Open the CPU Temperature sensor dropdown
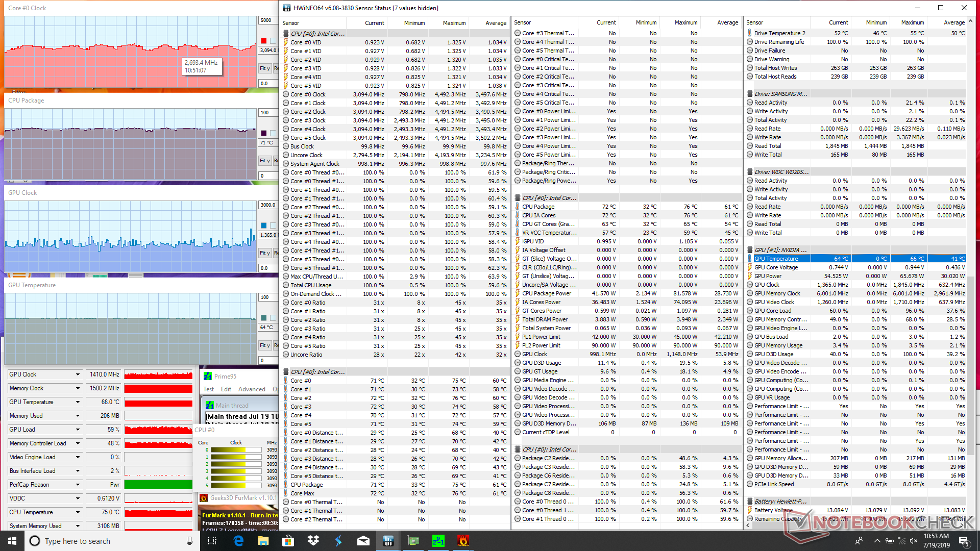 tap(78, 512)
